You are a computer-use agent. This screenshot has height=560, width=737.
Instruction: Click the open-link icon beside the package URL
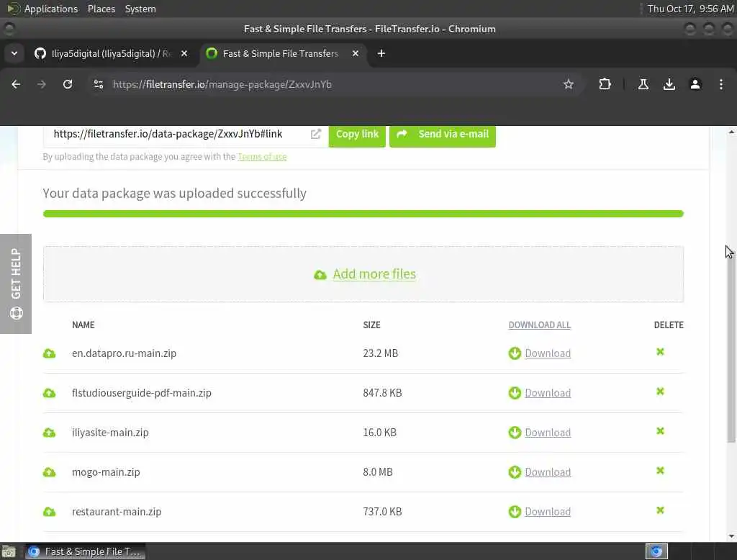[x=315, y=134]
